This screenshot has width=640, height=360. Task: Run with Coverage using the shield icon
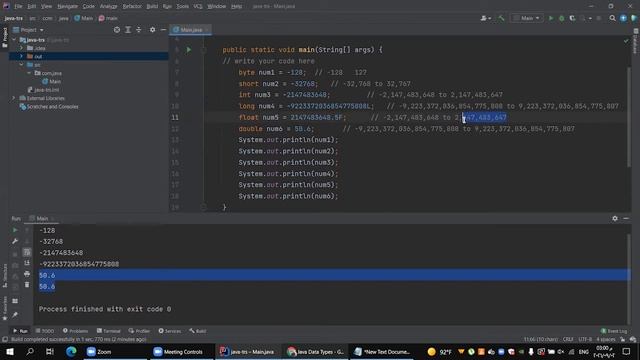tap(572, 18)
